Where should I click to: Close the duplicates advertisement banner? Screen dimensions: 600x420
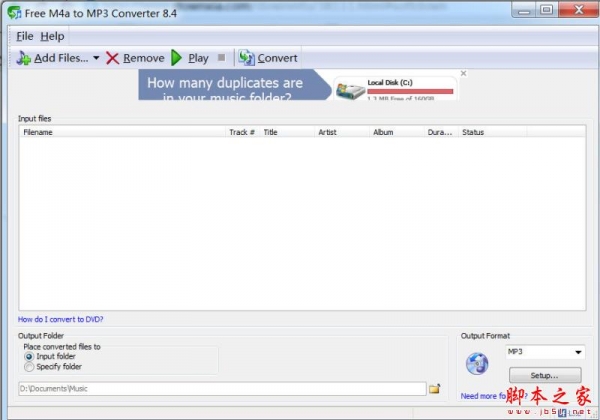pos(463,73)
